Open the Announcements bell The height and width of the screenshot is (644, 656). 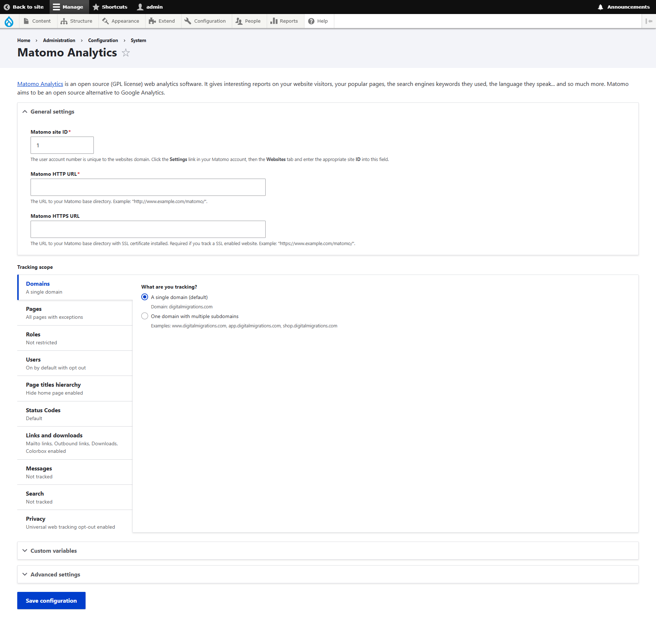tap(624, 7)
